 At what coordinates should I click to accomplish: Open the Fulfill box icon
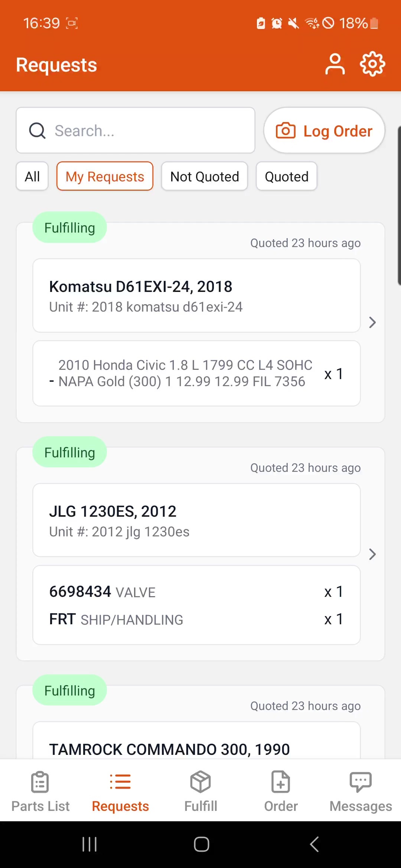tap(200, 782)
